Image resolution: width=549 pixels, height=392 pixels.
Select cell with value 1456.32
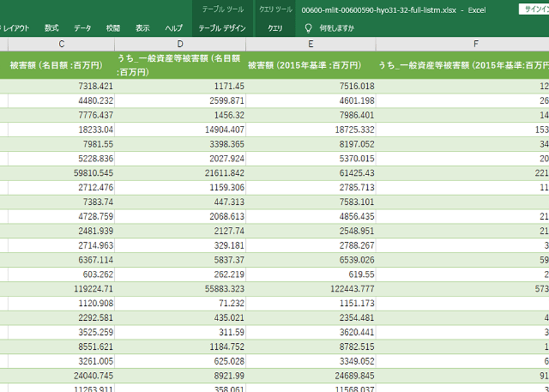pyautogui.click(x=180, y=115)
